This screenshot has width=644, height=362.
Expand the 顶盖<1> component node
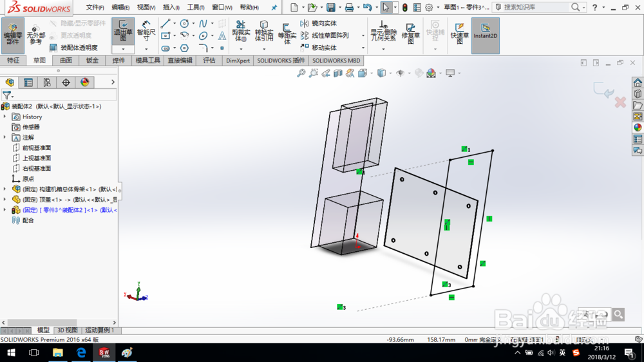(x=5, y=199)
